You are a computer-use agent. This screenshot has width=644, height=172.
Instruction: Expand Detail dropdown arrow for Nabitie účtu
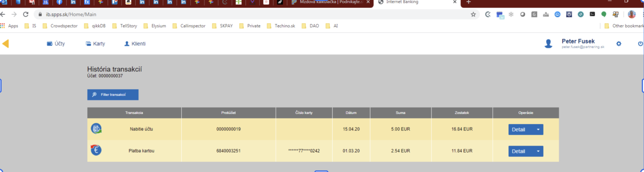[x=538, y=130]
